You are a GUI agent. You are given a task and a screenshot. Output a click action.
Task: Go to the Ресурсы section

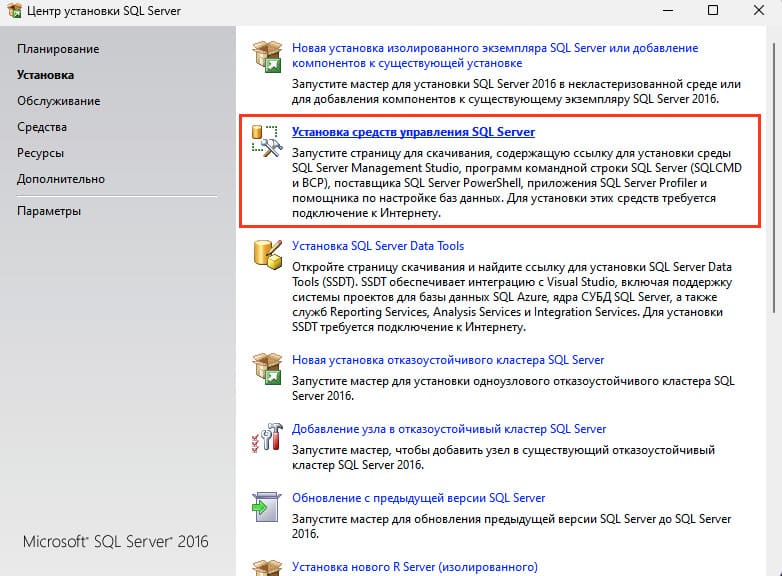[x=40, y=153]
